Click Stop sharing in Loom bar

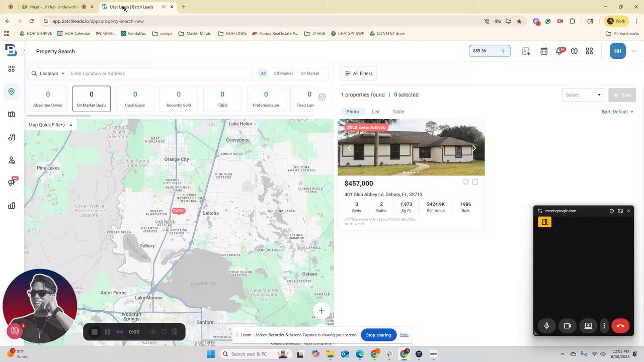378,335
